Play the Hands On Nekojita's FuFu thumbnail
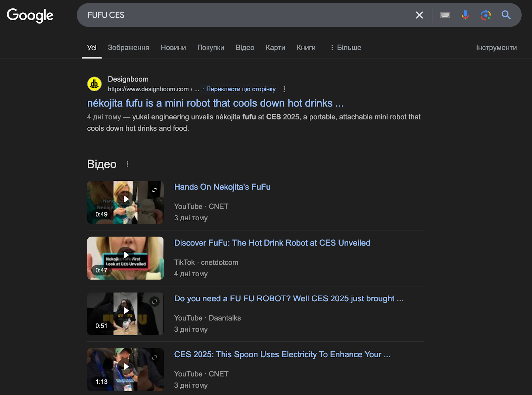Image resolution: width=532 pixels, height=395 pixels. coord(125,202)
